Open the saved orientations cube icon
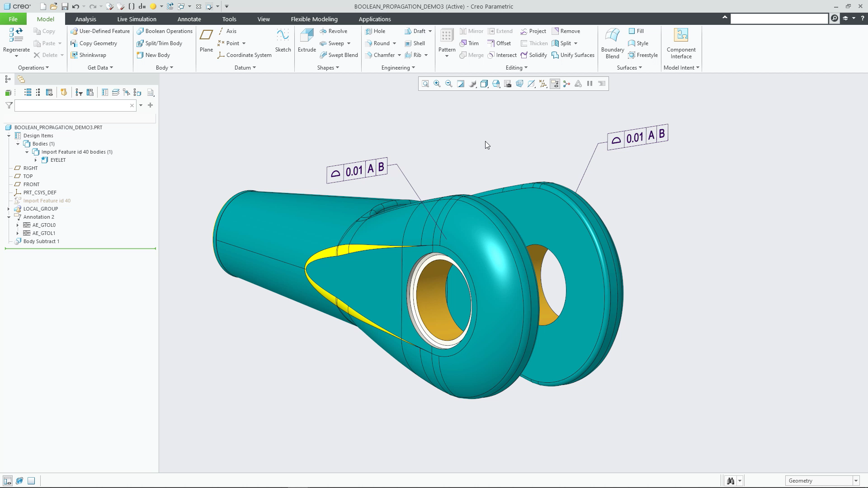Viewport: 868px width, 488px height. coord(496,84)
